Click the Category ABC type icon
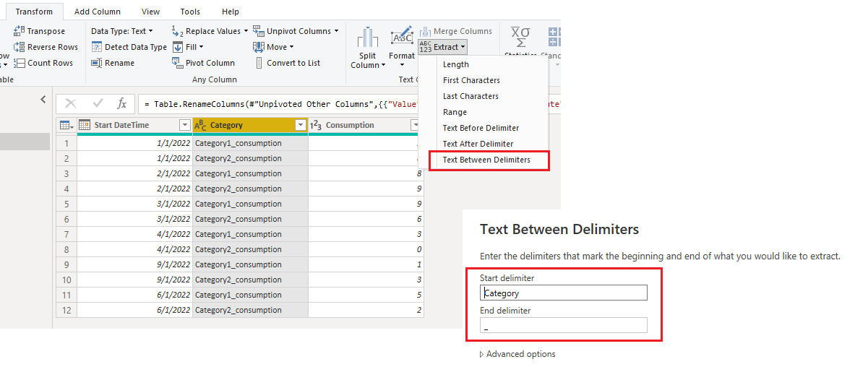The image size is (868, 380). pos(201,125)
